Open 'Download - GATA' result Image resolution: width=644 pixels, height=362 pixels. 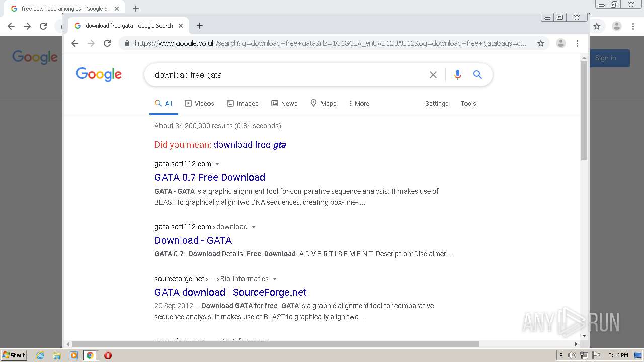(193, 240)
